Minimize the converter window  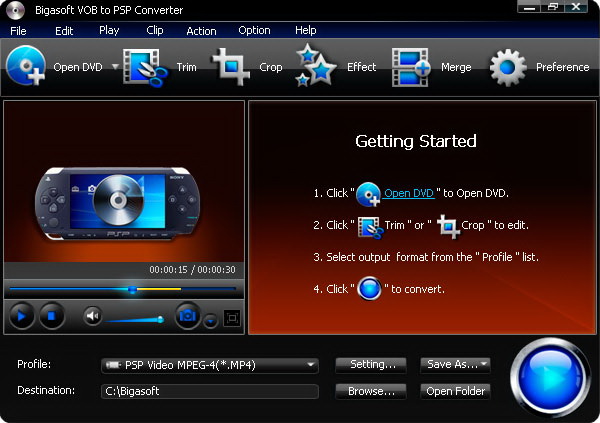[529, 7]
